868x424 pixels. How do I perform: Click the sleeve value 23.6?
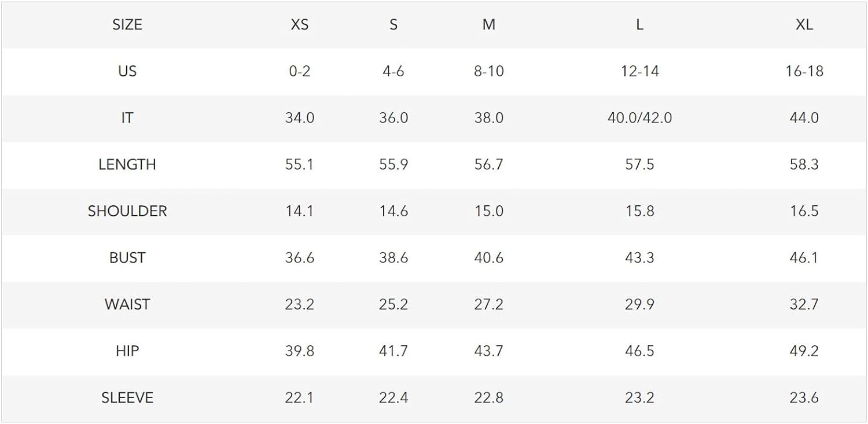[804, 398]
